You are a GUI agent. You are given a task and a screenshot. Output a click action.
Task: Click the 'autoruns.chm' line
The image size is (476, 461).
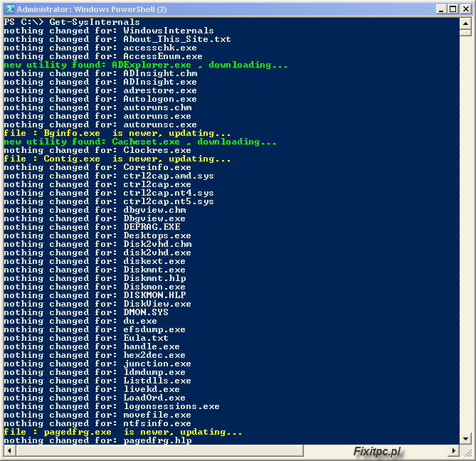coord(97,107)
